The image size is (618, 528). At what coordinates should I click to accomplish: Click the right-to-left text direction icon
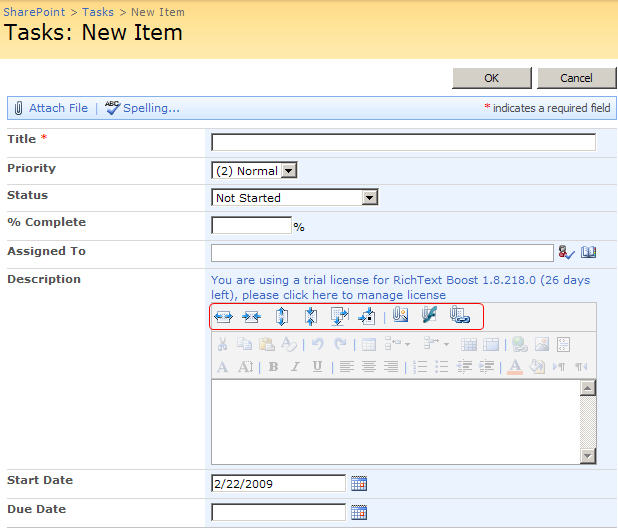click(x=581, y=367)
